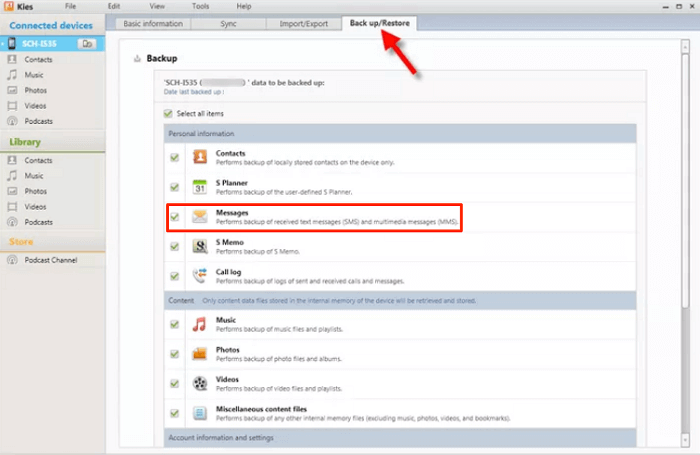Viewport: 700px width, 455px height.
Task: Uncheck the Videos backup checkbox
Action: coord(175,384)
